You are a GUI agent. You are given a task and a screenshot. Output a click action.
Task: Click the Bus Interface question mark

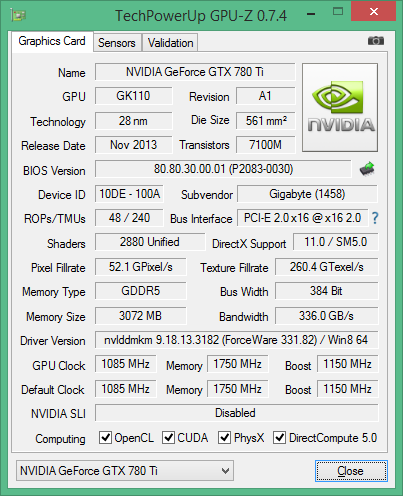(375, 218)
